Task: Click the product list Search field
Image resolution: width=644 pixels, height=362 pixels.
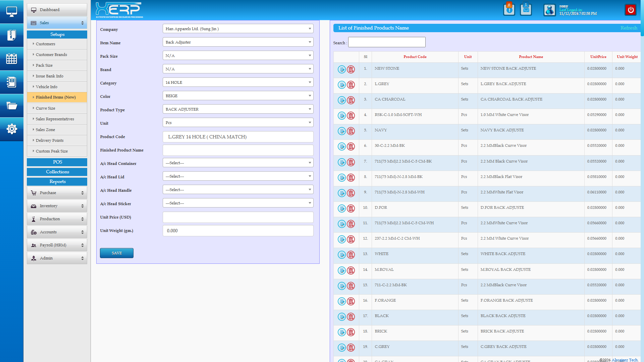Action: pos(387,42)
